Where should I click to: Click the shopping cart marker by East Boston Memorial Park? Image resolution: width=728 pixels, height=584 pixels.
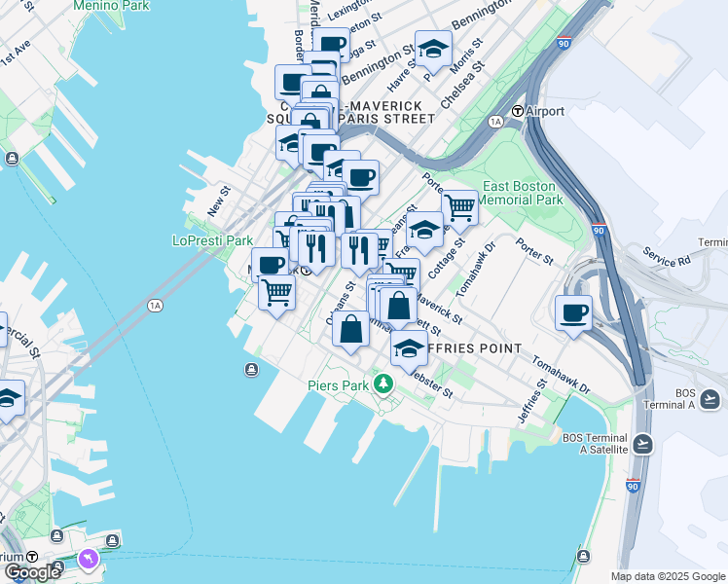coord(459,209)
